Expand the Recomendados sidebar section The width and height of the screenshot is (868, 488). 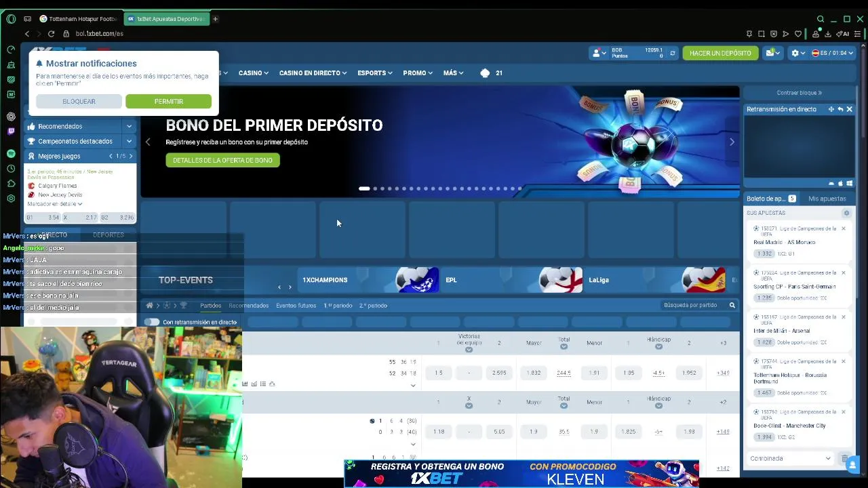pyautogui.click(x=129, y=126)
